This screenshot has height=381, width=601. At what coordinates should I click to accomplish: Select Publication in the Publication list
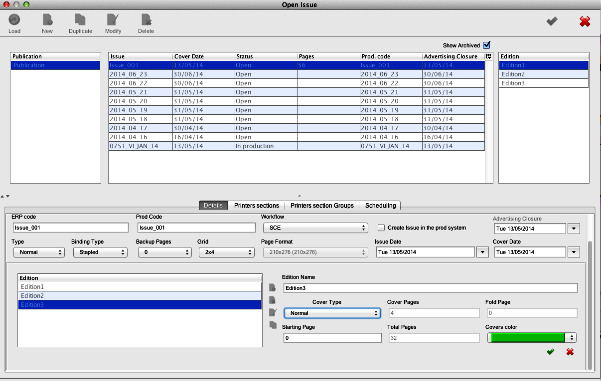coord(56,65)
